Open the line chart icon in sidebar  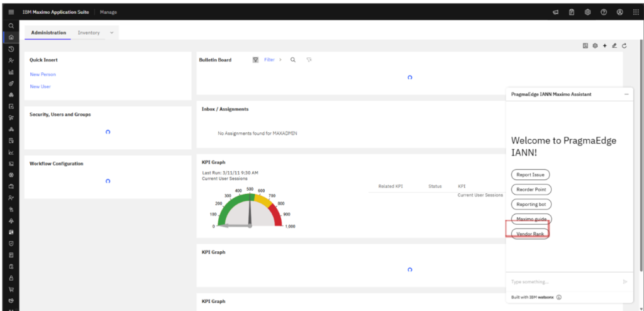click(x=11, y=152)
